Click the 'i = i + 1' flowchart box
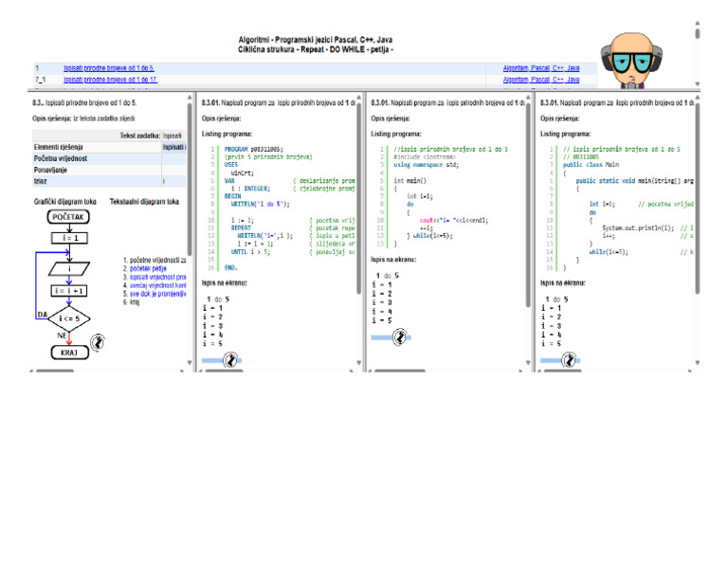 coord(68,291)
